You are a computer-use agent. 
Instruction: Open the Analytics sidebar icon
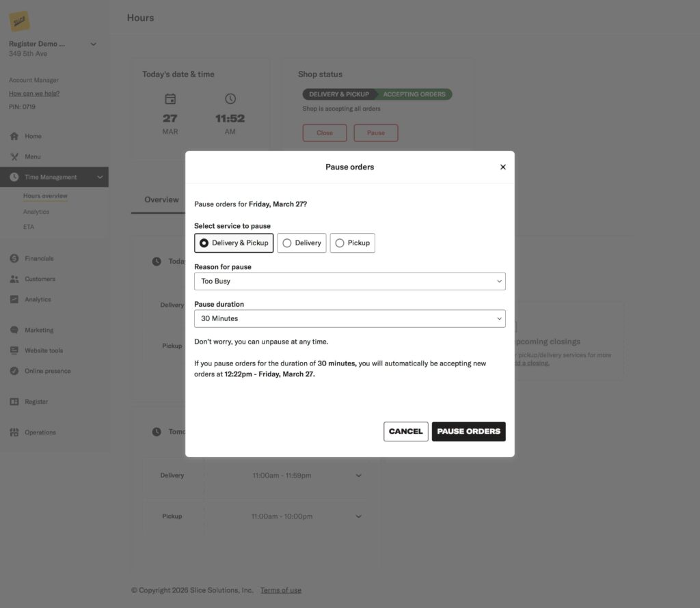14,299
